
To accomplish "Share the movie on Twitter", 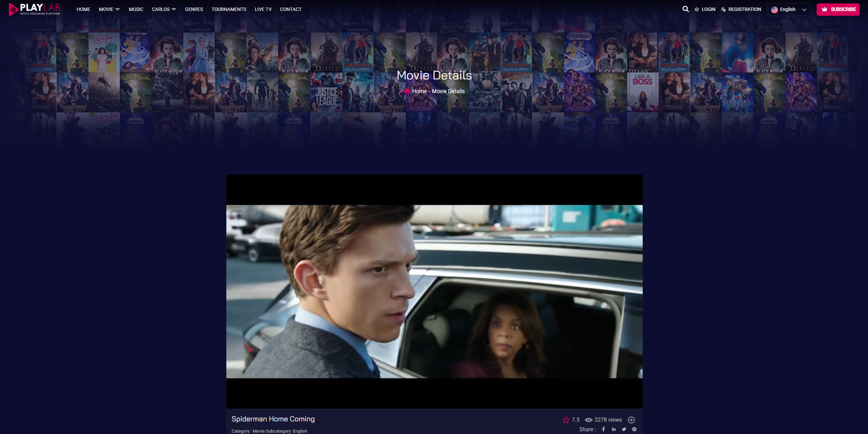I will click(624, 429).
